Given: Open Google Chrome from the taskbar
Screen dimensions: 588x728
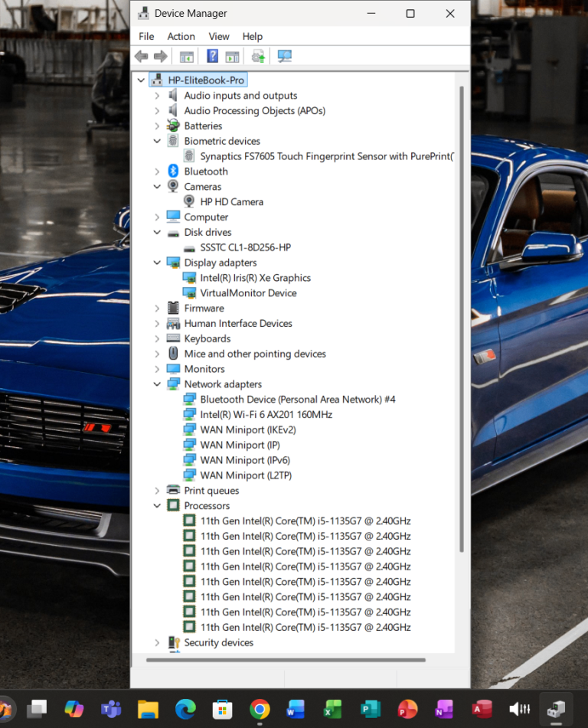Looking at the screenshot, I should coord(260,709).
